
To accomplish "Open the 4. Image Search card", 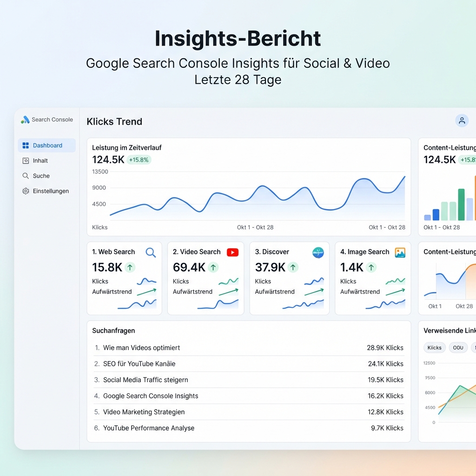I will click(373, 278).
